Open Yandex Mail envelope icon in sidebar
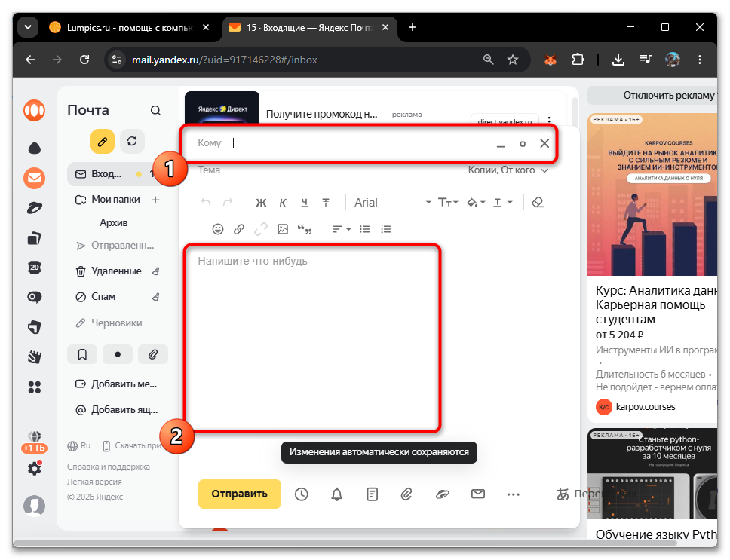 tap(35, 178)
